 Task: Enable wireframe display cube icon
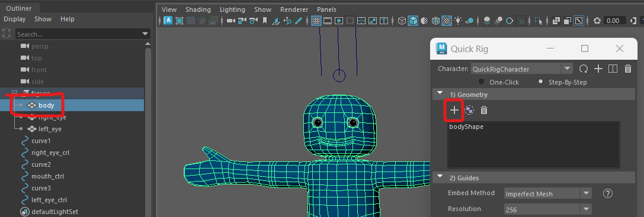pyautogui.click(x=402, y=21)
